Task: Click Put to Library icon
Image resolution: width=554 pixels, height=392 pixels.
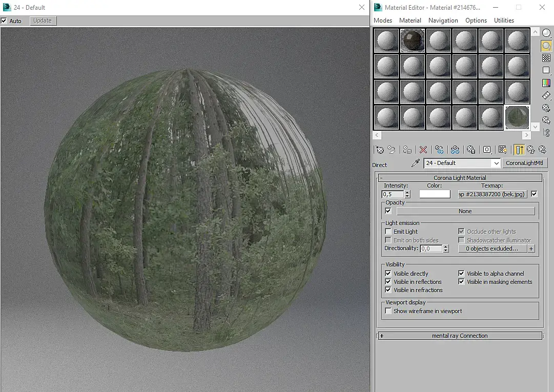Action: pos(471,150)
